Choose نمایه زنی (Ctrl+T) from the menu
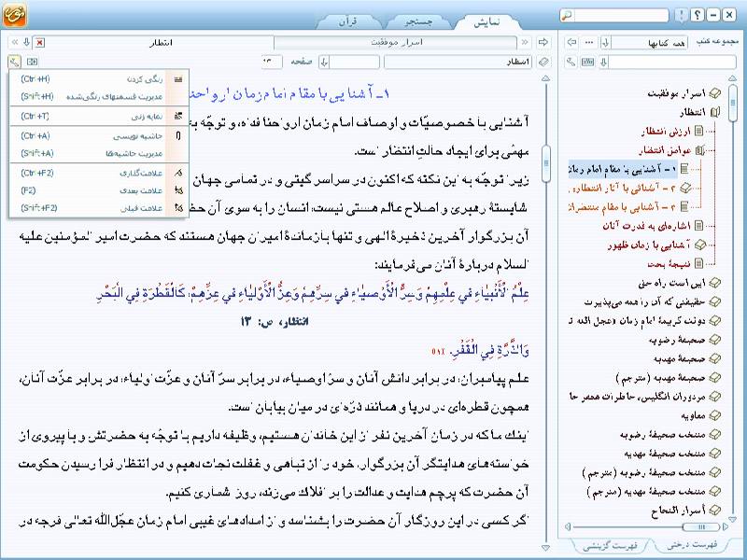The width and height of the screenshot is (747, 560). (x=99, y=116)
